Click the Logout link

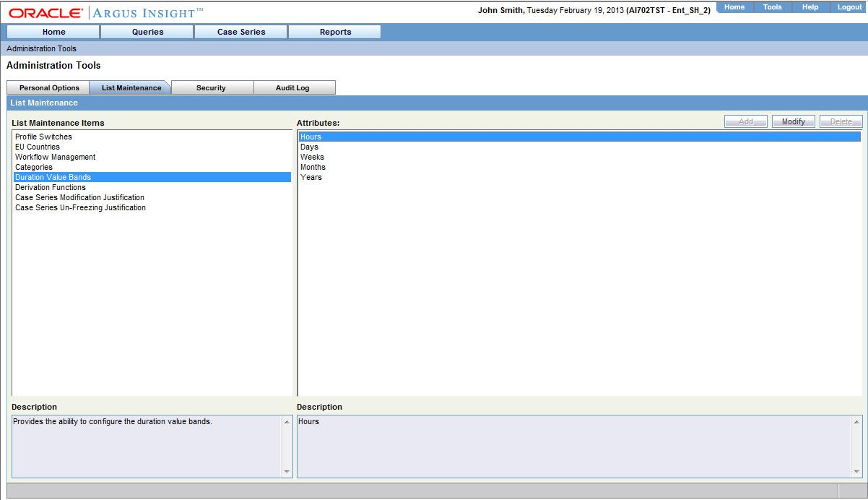click(x=849, y=7)
